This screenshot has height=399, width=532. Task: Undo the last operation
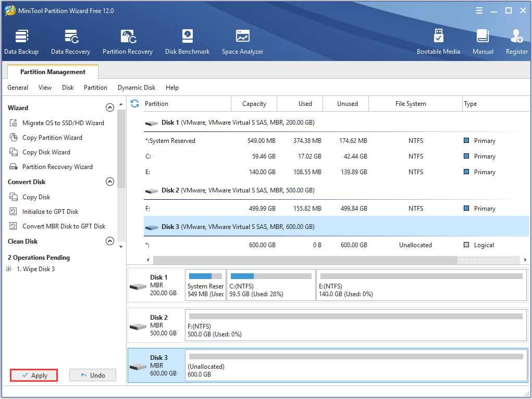click(93, 375)
